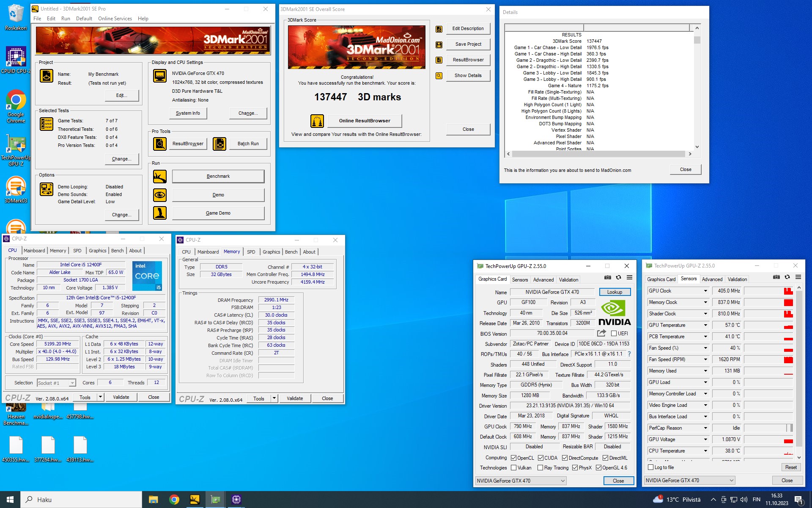Open the Tools dropdown arrow in CPU-Z Memory window
Image resolution: width=812 pixels, height=508 pixels.
click(x=274, y=398)
